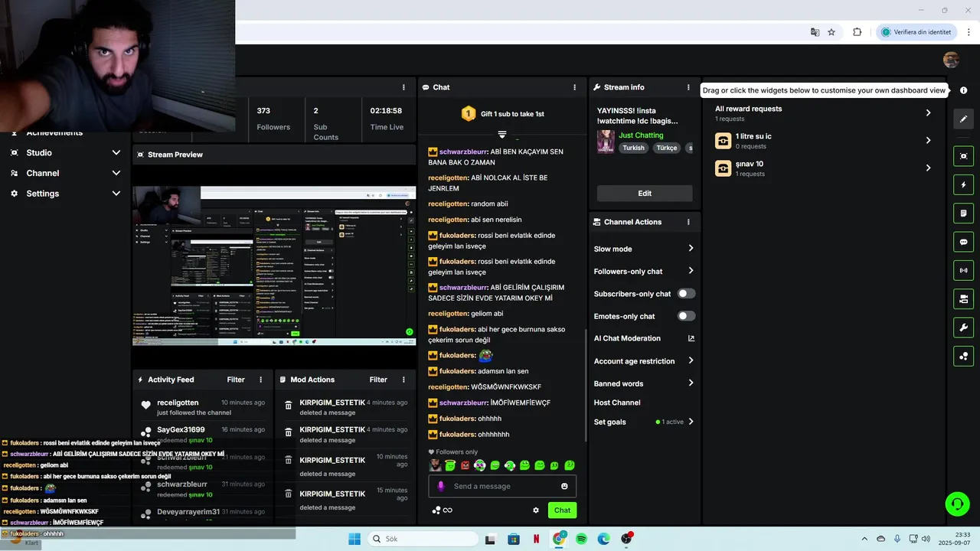The image size is (980, 551).
Task: Open Microsoft Edge from the taskbar
Action: pos(603,539)
